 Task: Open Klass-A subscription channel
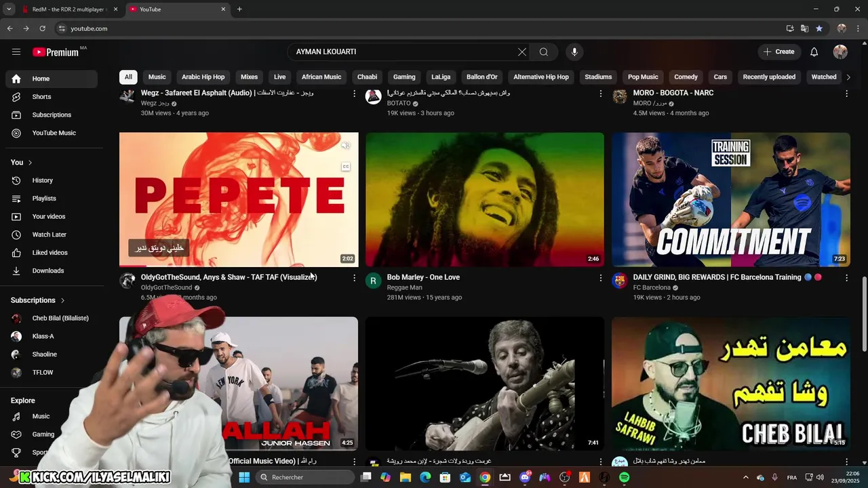(52, 336)
